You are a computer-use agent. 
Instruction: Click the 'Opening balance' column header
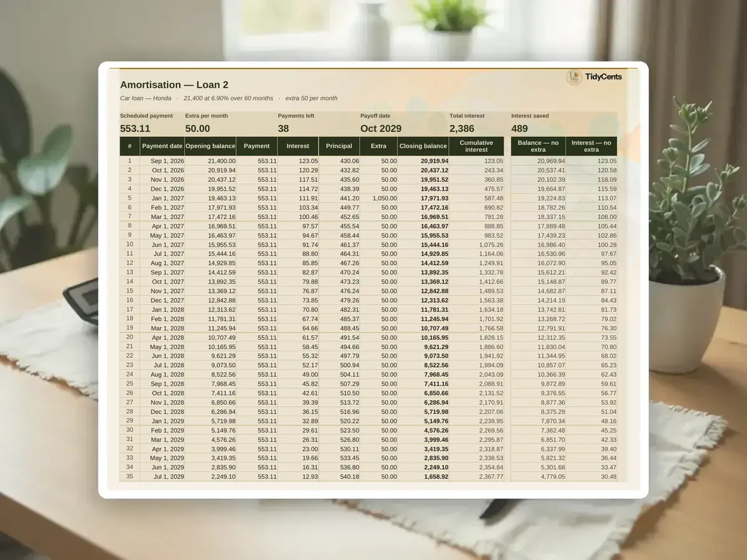coord(210,146)
